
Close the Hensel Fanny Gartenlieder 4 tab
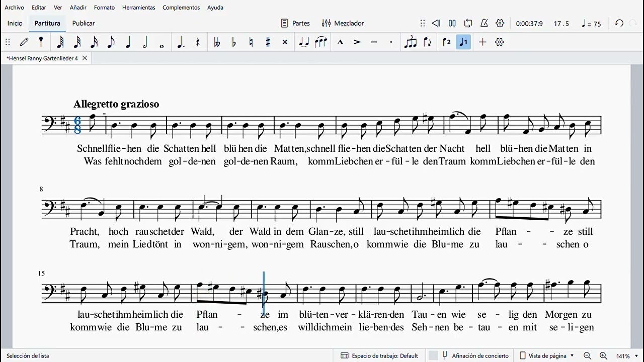pyautogui.click(x=85, y=58)
